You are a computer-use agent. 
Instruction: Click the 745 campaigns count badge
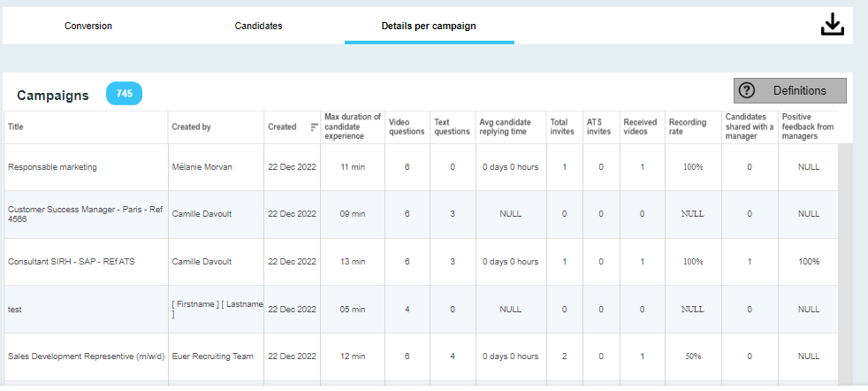point(124,94)
